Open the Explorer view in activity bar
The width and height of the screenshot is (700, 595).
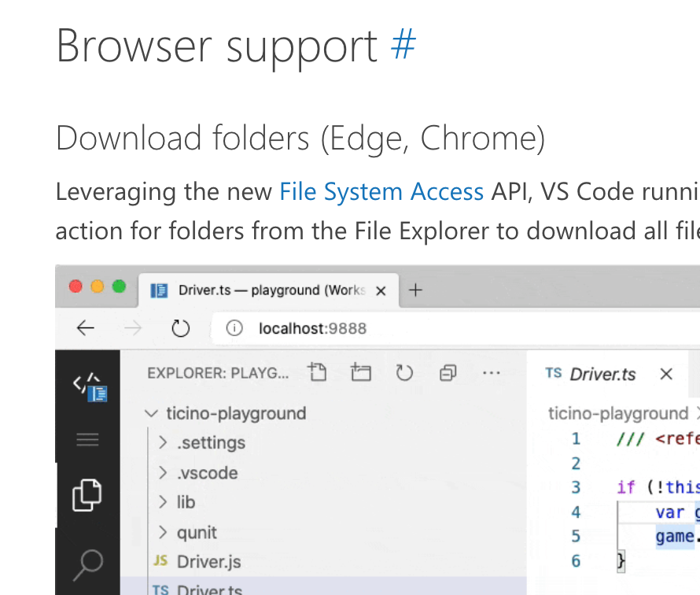click(87, 495)
